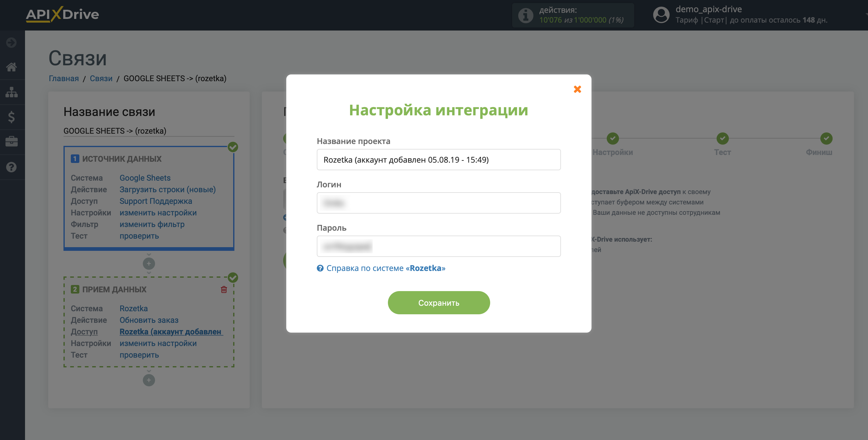
Task: Open the connections sitemap icon in sidebar
Action: 12,92
